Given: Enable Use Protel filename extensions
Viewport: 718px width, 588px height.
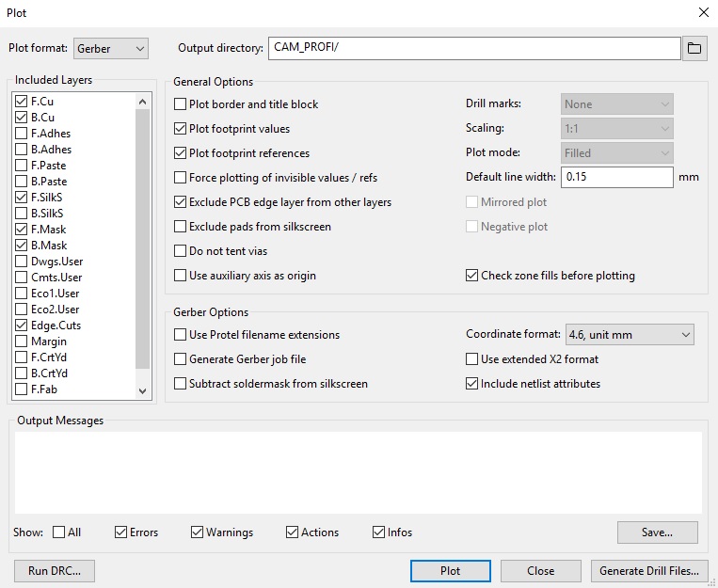Looking at the screenshot, I should (x=182, y=335).
